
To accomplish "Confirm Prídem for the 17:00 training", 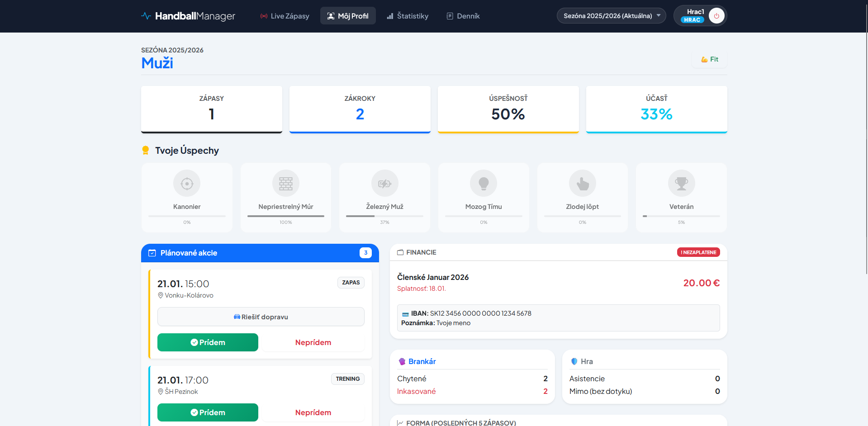I will click(208, 412).
